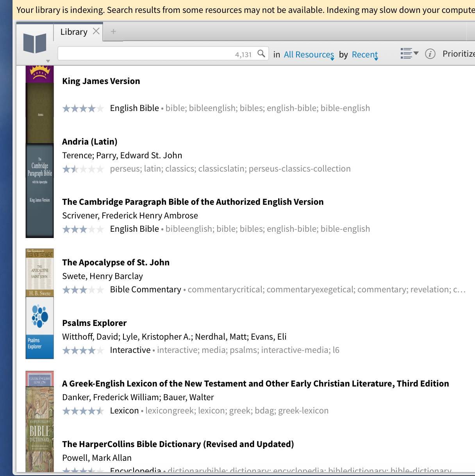
Task: Set star rating for Andria (Latin)
Action: tap(83, 169)
